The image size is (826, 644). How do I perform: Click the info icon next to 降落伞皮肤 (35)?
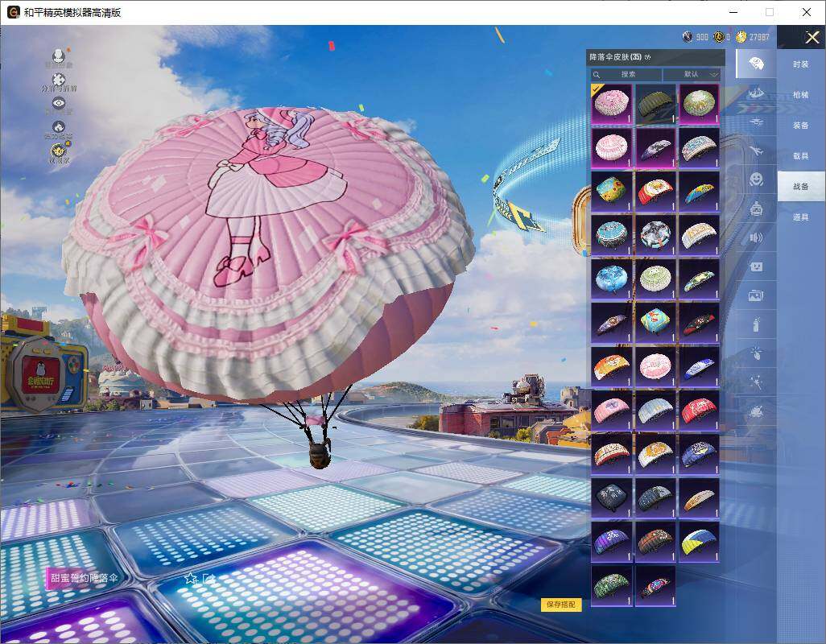pos(647,58)
